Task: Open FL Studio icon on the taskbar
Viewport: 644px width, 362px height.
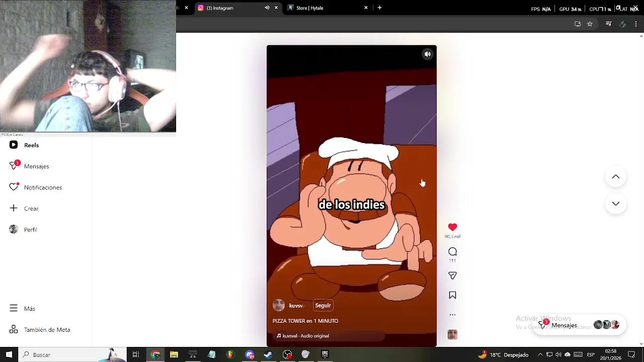Action: coord(230,354)
